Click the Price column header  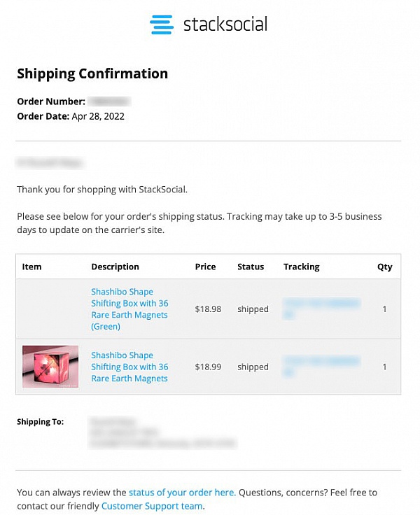click(205, 267)
